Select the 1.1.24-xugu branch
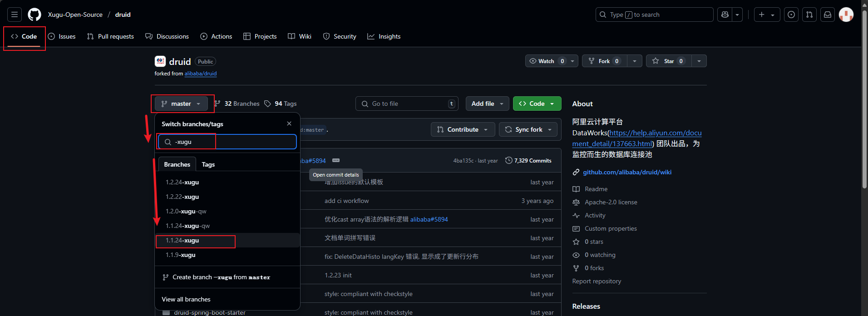The image size is (868, 316). (x=182, y=240)
